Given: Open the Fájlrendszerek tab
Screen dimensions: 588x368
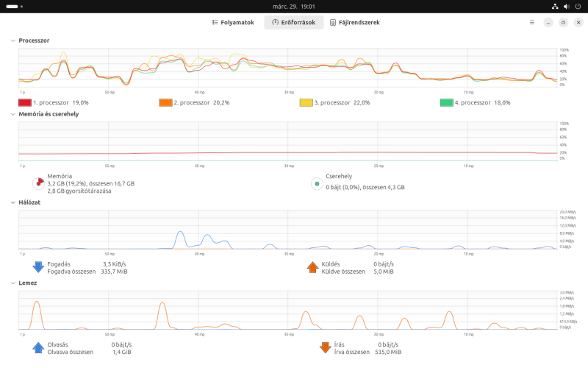Looking at the screenshot, I should click(x=355, y=23).
